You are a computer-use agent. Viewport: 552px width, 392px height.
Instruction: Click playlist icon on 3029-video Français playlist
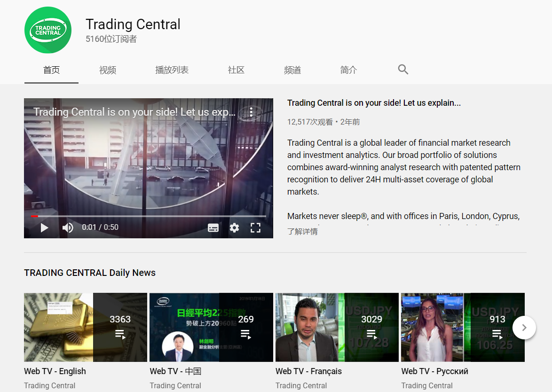372,334
